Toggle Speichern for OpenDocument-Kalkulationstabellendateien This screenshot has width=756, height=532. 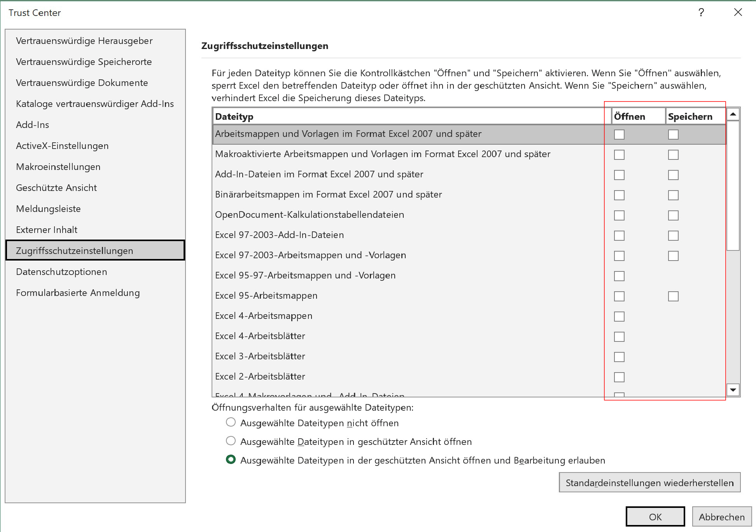pos(673,215)
